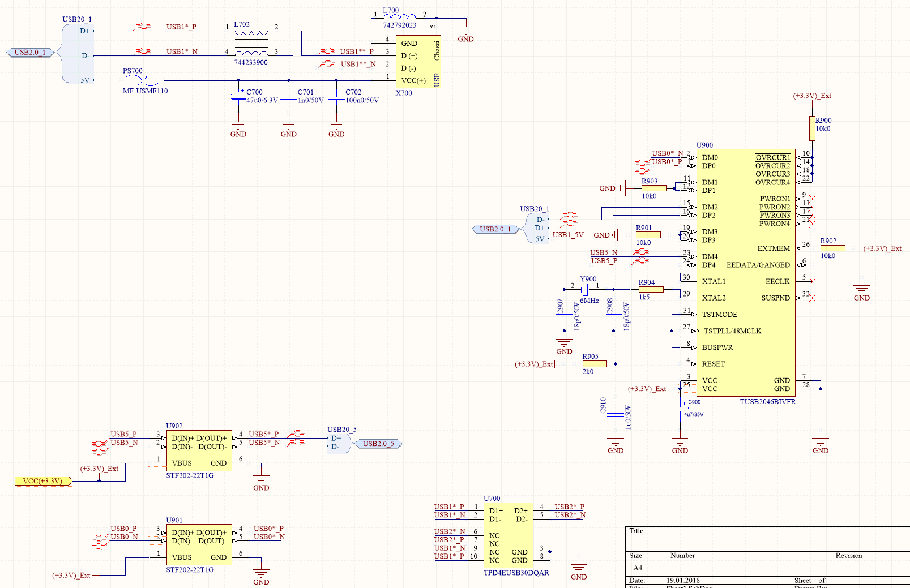Click the U700 ESD protection IC body

(508, 535)
